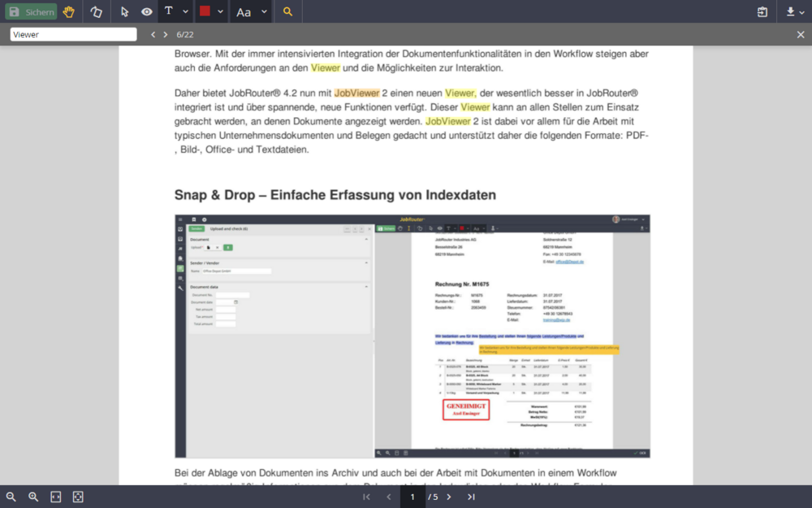Screen dimensions: 812x508
Task: Click the orange highlighted "JobViewer" match
Action: (356, 93)
